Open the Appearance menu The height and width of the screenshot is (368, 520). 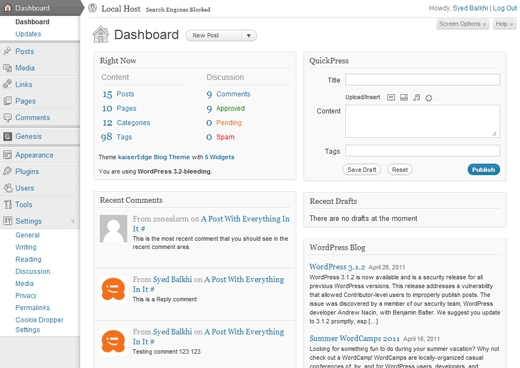tap(34, 155)
